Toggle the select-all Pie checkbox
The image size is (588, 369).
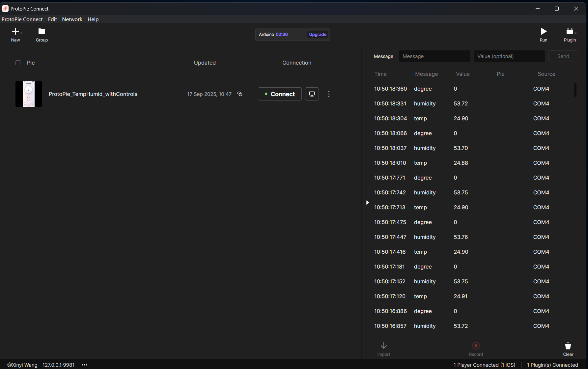[x=18, y=63]
